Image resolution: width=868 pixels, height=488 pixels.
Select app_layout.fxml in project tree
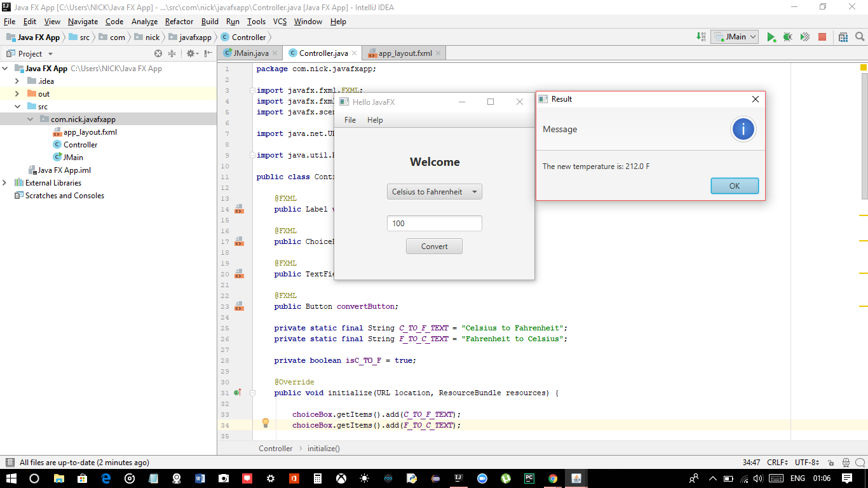coord(85,132)
